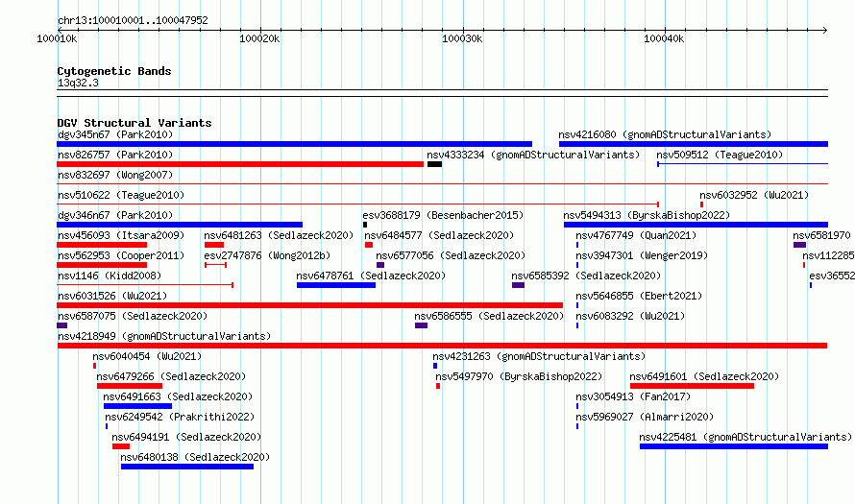Select nsv3947301 (Wenger2019) label

[x=642, y=255]
